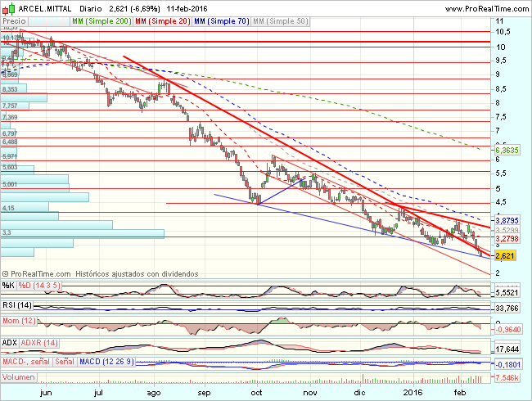The height and width of the screenshot is (401, 532).
Task: Click the 17,644 ADX value
Action: 507,349
